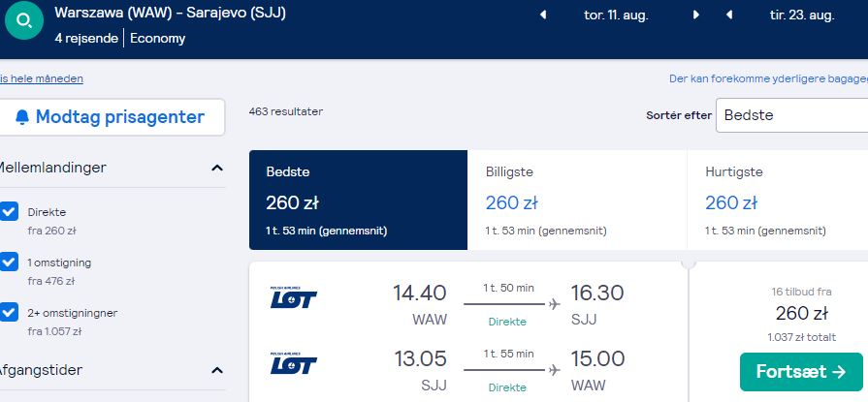Click the bell icon for price alerts
Screen dimensions: 868x402
point(22,117)
